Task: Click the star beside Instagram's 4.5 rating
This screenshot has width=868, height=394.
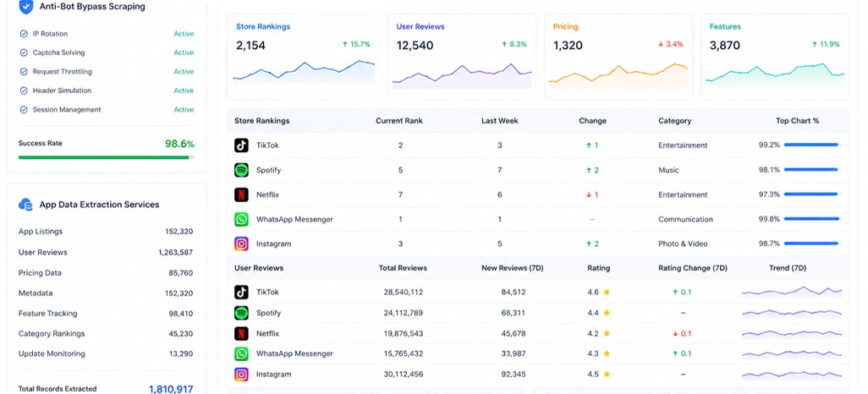Action: pyautogui.click(x=607, y=374)
